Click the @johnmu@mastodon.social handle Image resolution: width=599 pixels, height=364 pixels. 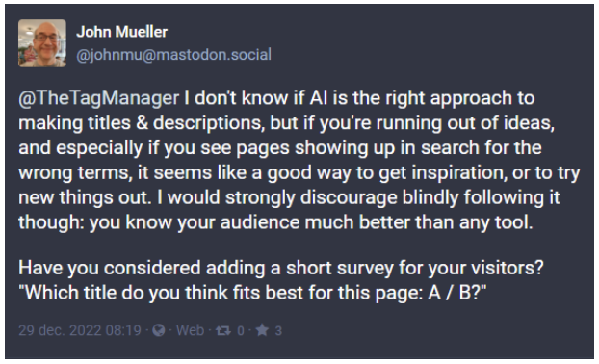click(x=173, y=55)
